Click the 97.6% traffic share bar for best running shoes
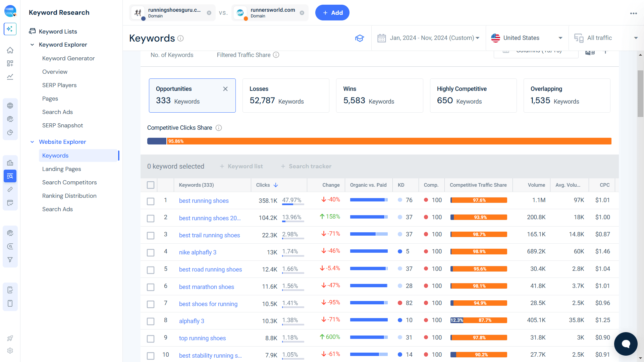This screenshot has width=644, height=362. [x=479, y=200]
